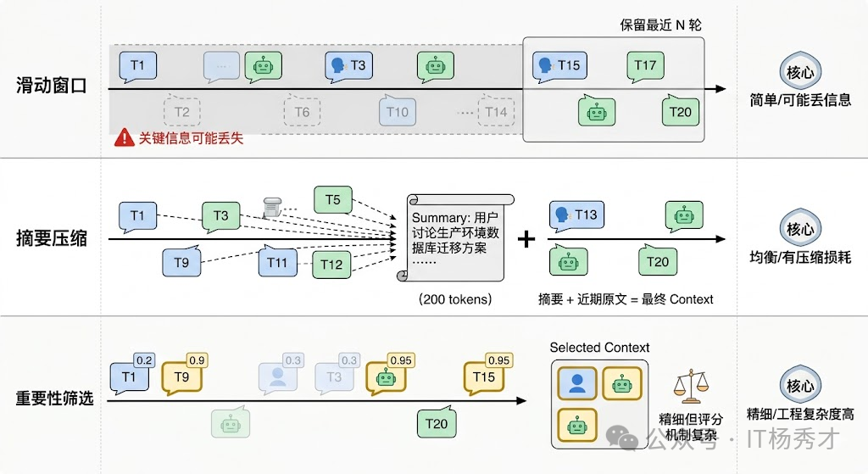Click the blue T13 speaking-head bubble

click(x=576, y=216)
